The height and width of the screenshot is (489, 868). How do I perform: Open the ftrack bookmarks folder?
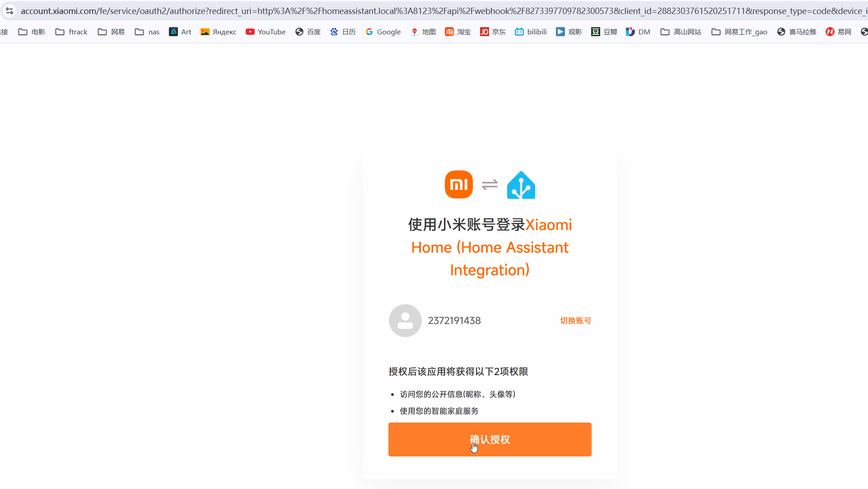click(x=71, y=32)
